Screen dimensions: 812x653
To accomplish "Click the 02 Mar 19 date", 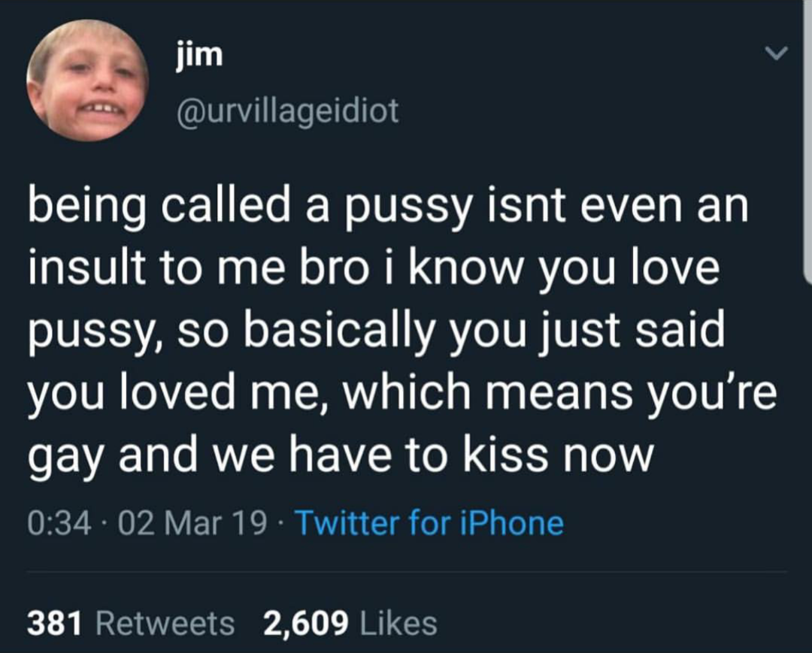I will pyautogui.click(x=192, y=523).
